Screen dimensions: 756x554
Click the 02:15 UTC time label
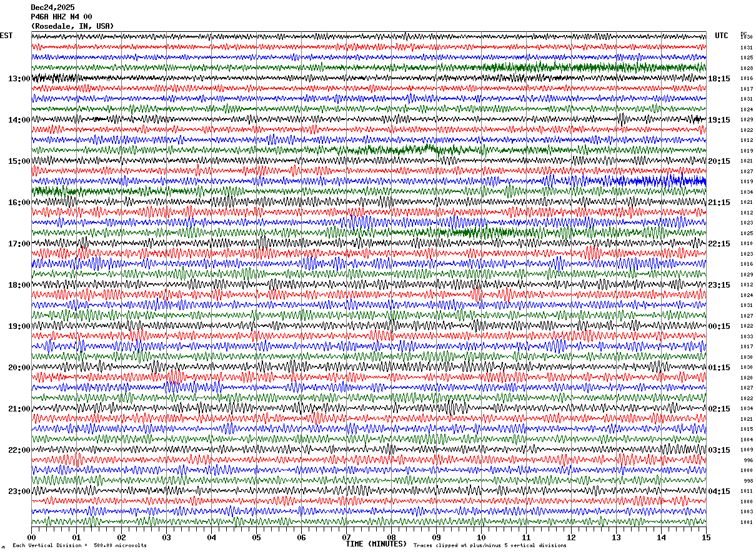pos(719,409)
